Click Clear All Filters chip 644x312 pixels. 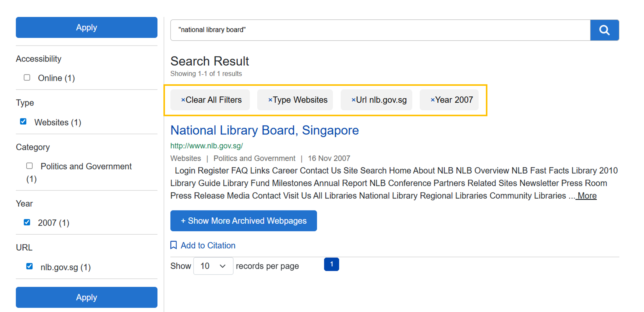pos(210,100)
